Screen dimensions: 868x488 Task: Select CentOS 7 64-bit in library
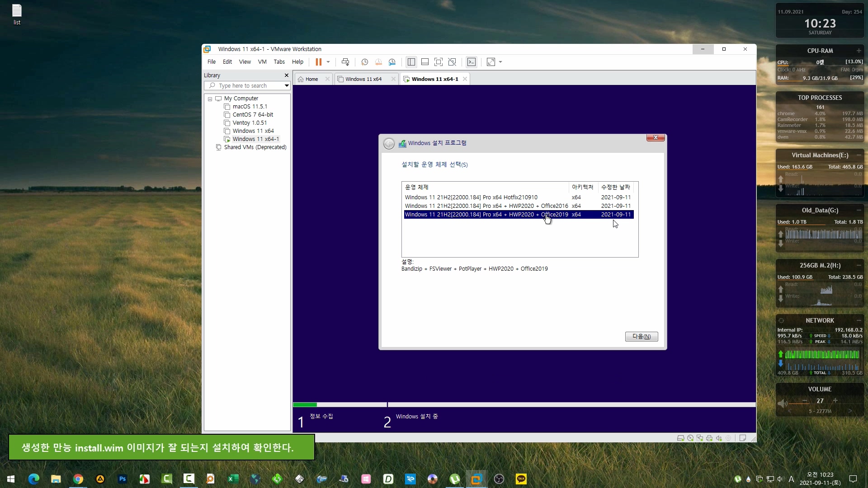[x=252, y=115]
